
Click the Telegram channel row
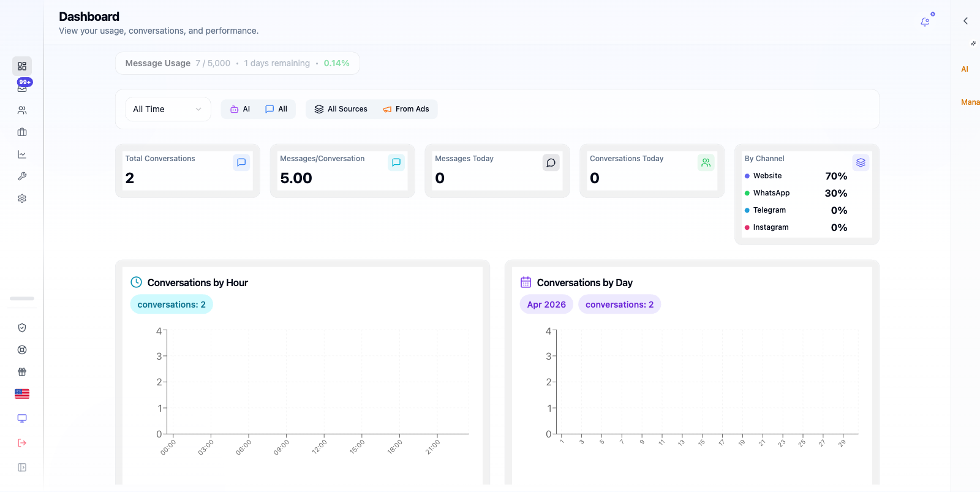point(796,210)
